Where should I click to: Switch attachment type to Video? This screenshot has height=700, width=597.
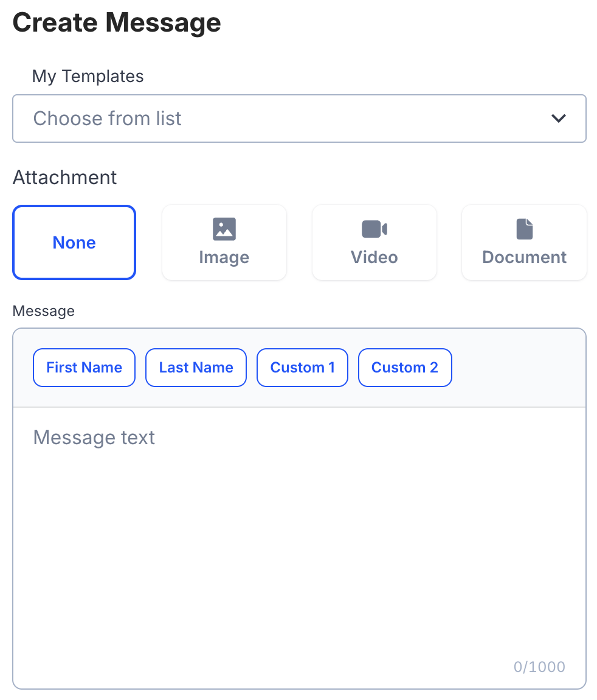pyautogui.click(x=374, y=242)
